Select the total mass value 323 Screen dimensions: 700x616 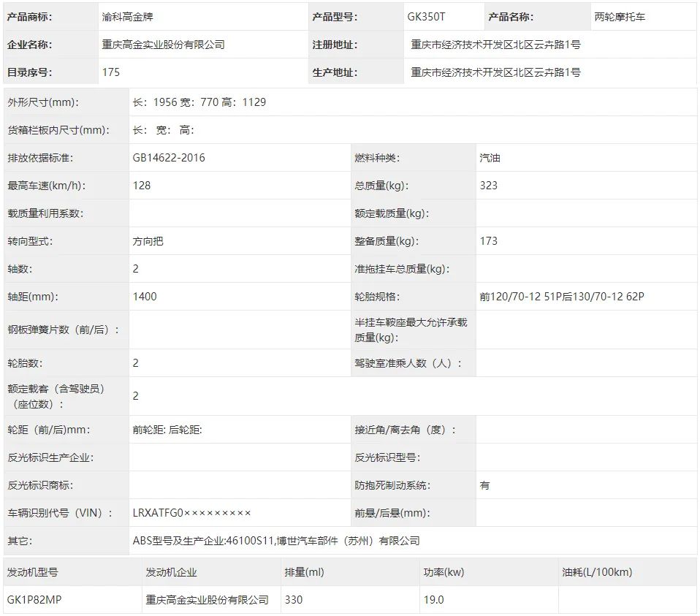point(488,186)
